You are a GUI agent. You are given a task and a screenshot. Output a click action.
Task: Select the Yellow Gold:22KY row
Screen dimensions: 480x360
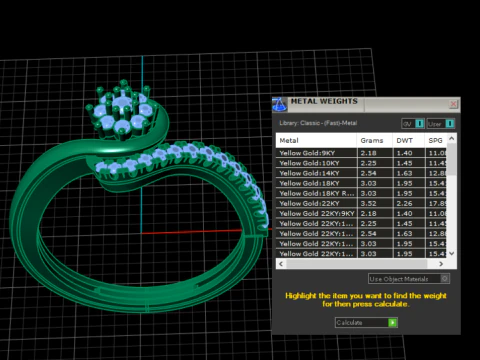click(x=361, y=203)
